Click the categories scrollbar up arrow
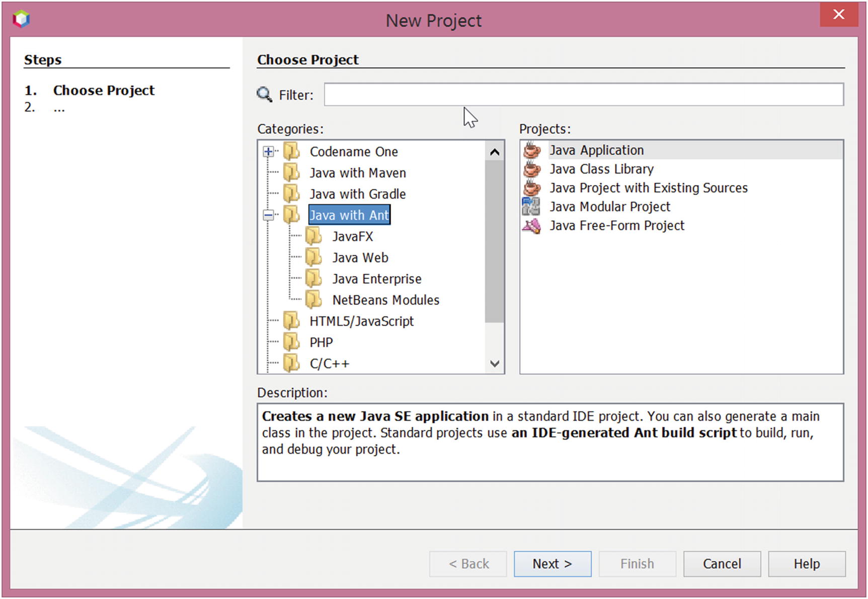The width and height of the screenshot is (868, 599). pos(495,151)
